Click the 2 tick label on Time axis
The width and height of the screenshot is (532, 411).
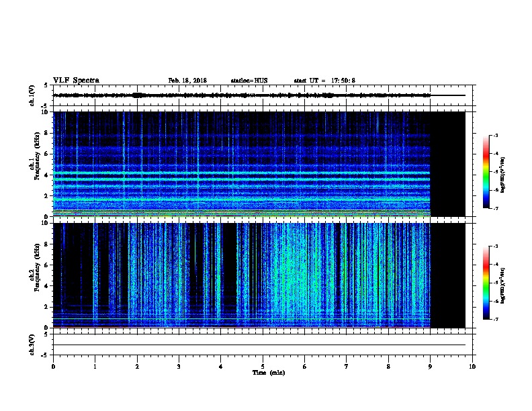point(137,367)
